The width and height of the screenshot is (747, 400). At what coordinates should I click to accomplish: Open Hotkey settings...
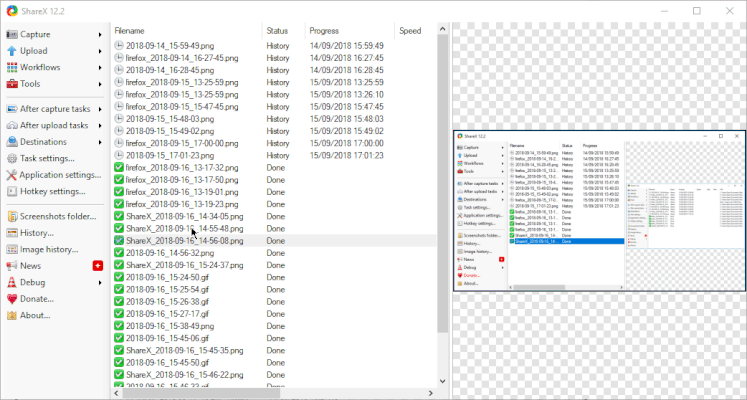(x=55, y=191)
